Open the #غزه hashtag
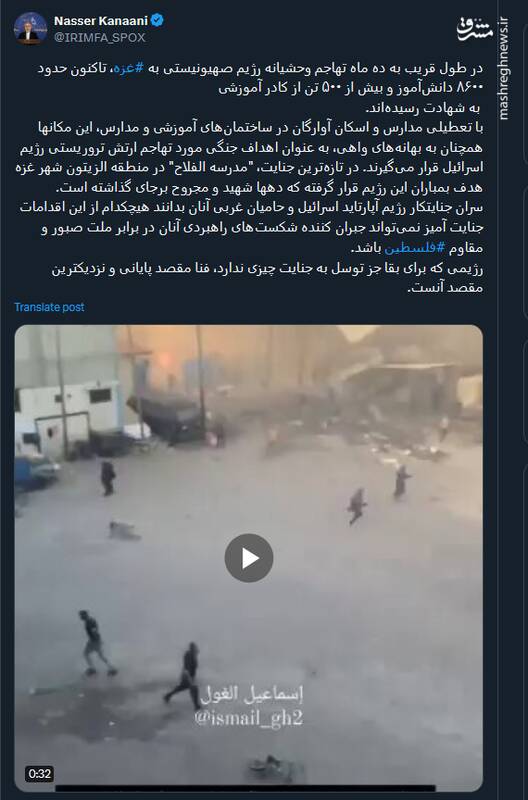The width and height of the screenshot is (528, 800). coord(129,68)
